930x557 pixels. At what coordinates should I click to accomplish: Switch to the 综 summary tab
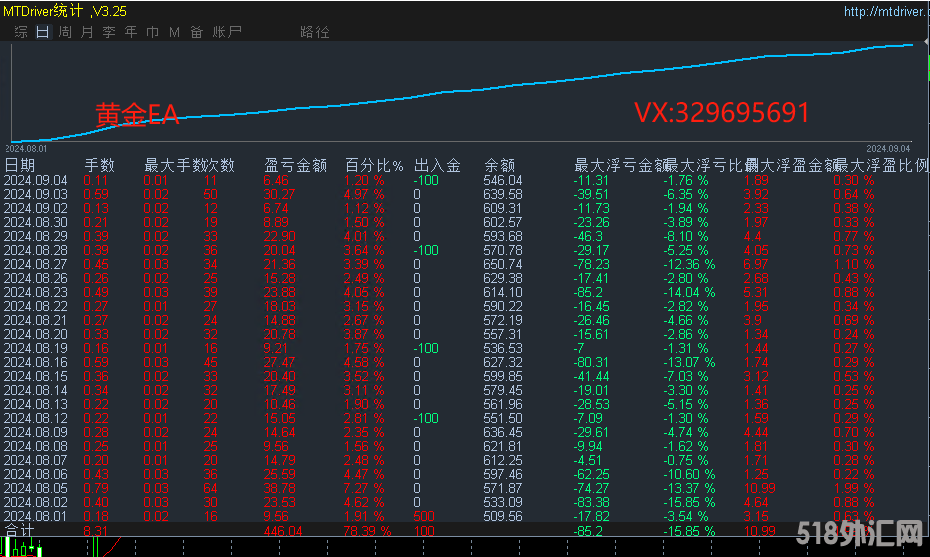click(21, 32)
